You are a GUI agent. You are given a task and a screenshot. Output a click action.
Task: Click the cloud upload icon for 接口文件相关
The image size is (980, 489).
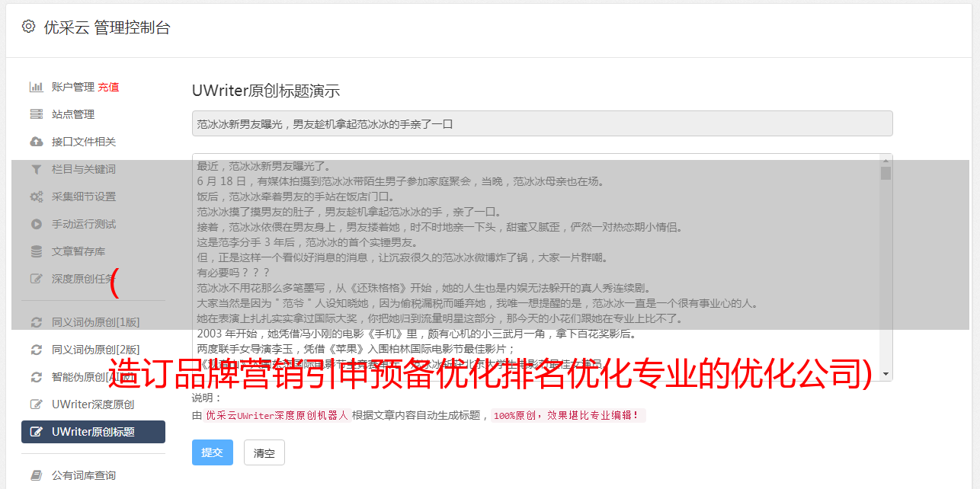coord(36,142)
